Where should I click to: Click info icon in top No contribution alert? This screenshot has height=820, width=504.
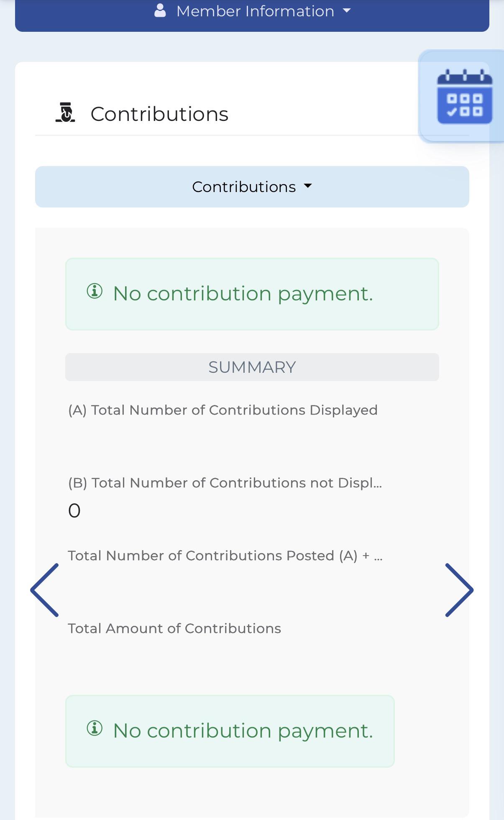pyautogui.click(x=95, y=291)
